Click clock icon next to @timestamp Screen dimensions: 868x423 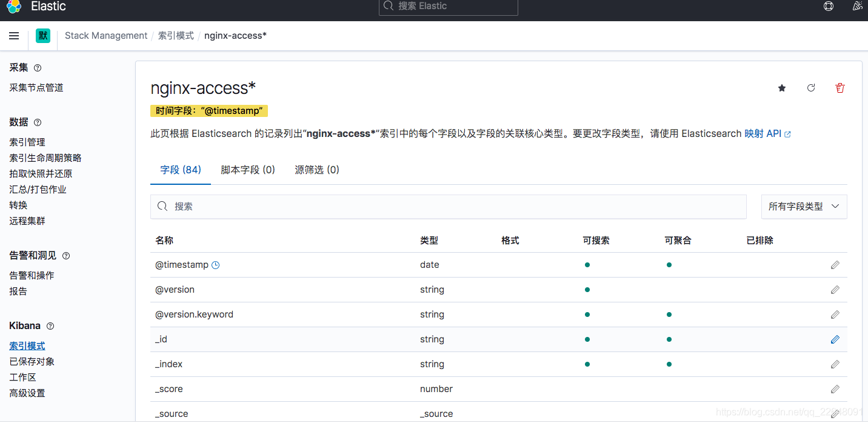(215, 265)
